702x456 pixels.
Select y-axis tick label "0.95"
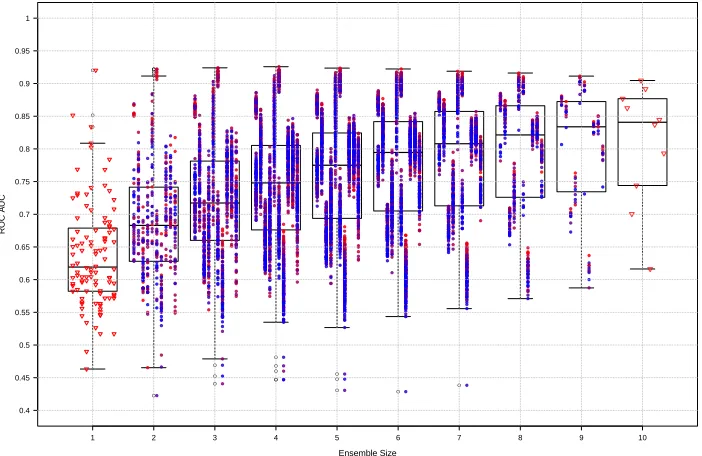click(x=22, y=51)
